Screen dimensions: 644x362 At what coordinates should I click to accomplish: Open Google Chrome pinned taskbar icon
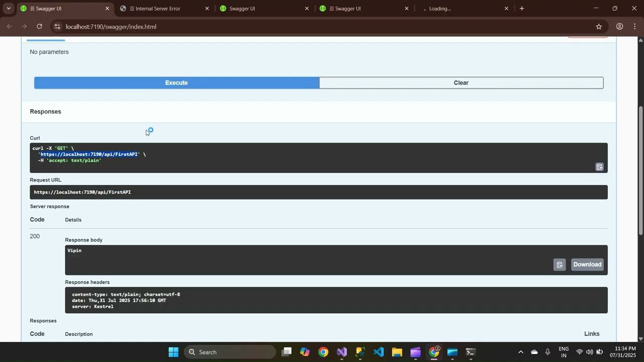click(323, 352)
